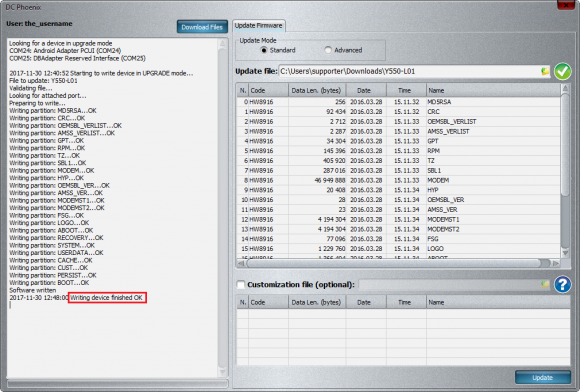This screenshot has height=392, width=580.
Task: Select the MODEMST1 row
Action: pos(398,219)
